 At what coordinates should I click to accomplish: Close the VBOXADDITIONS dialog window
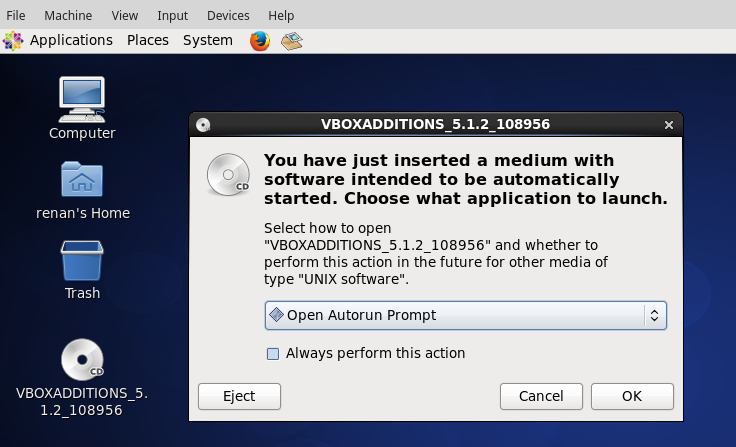[669, 125]
